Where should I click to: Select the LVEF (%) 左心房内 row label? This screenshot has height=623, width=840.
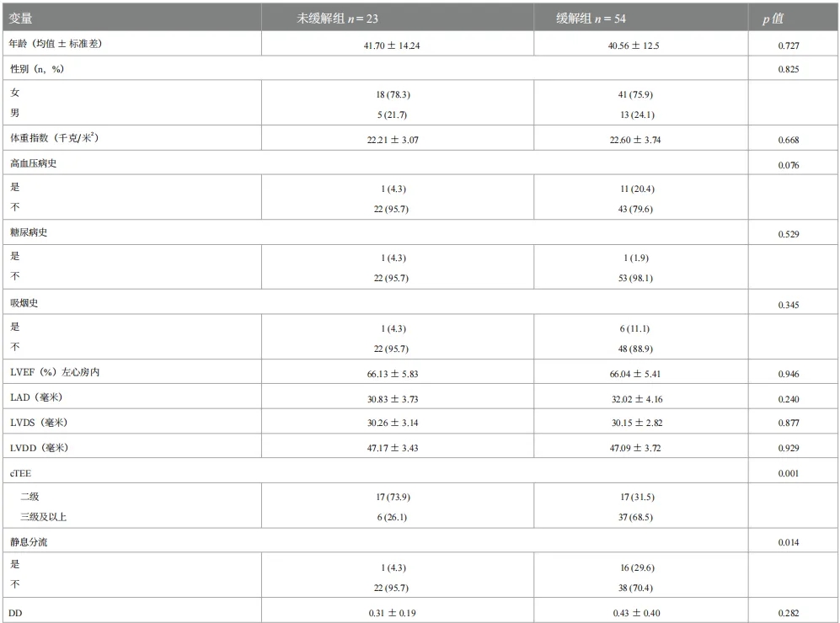55,373
